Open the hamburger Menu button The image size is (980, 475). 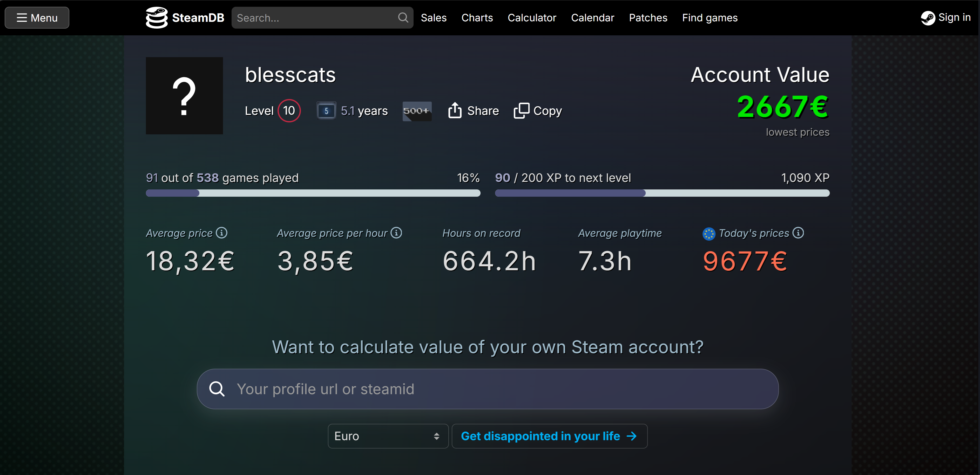tap(37, 18)
